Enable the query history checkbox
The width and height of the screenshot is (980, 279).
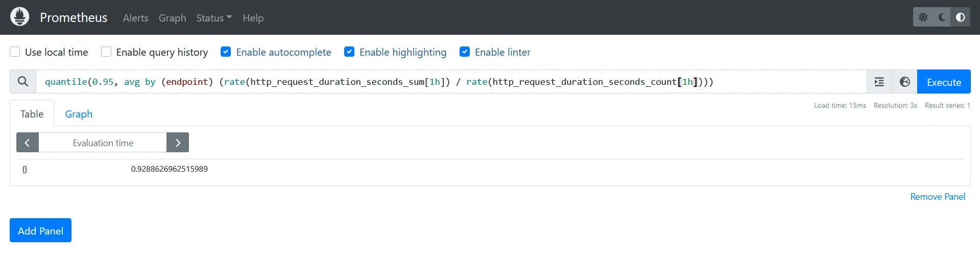click(x=106, y=52)
